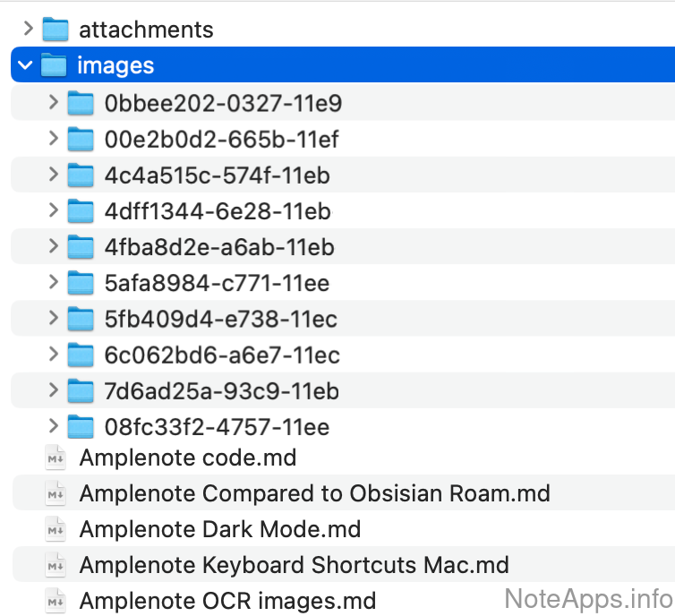This screenshot has height=616, width=675.
Task: Click the images folder icon
Action: pyautogui.click(x=55, y=65)
